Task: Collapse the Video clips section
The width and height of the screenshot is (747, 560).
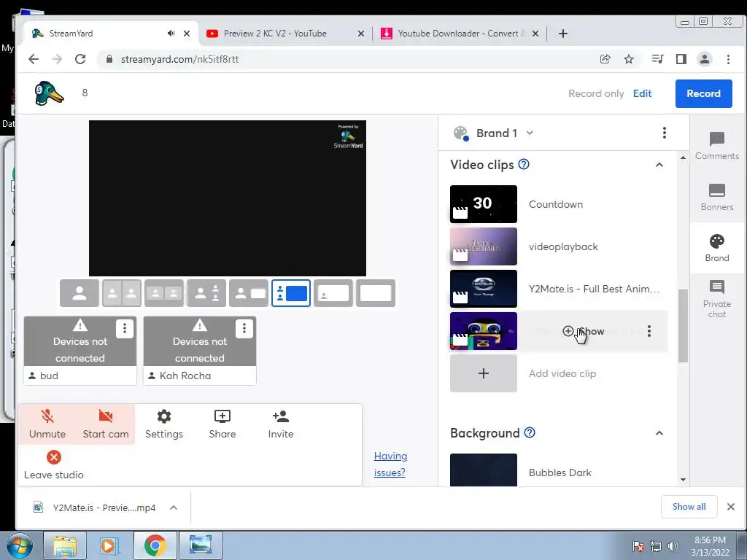Action: point(659,165)
